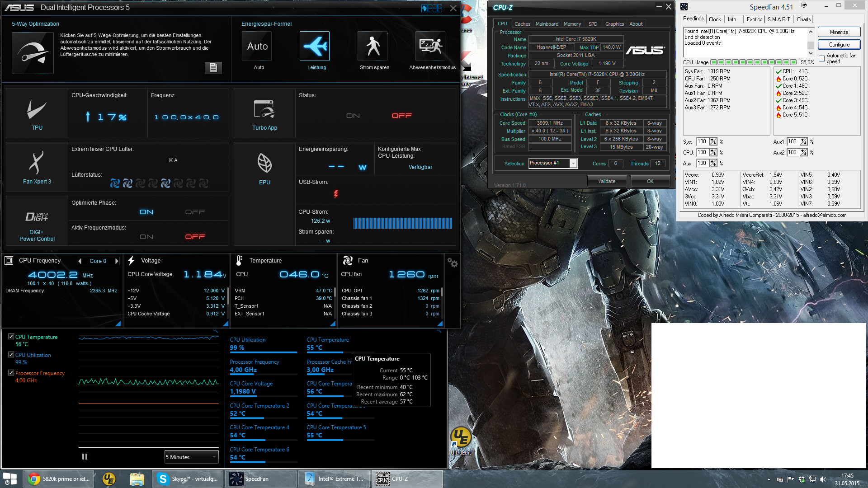The height and width of the screenshot is (488, 868).
Task: Switch to the Memory tab in CPU-Z
Action: pyautogui.click(x=572, y=24)
